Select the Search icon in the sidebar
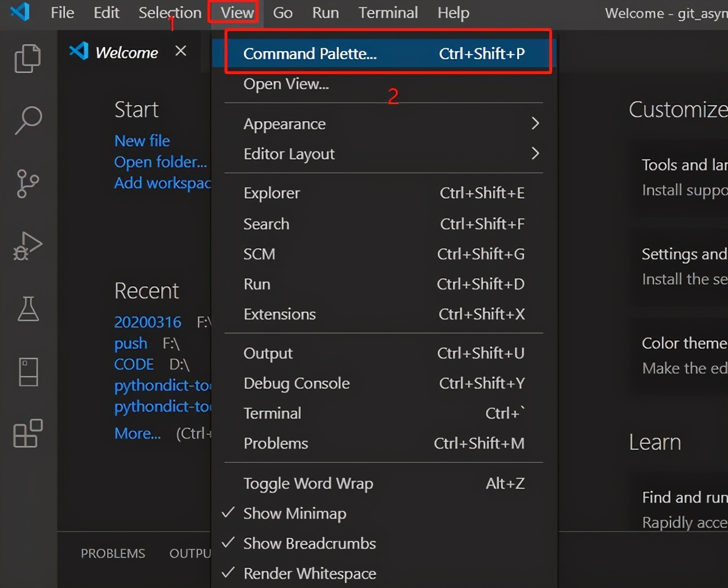The height and width of the screenshot is (588, 728). (x=27, y=120)
